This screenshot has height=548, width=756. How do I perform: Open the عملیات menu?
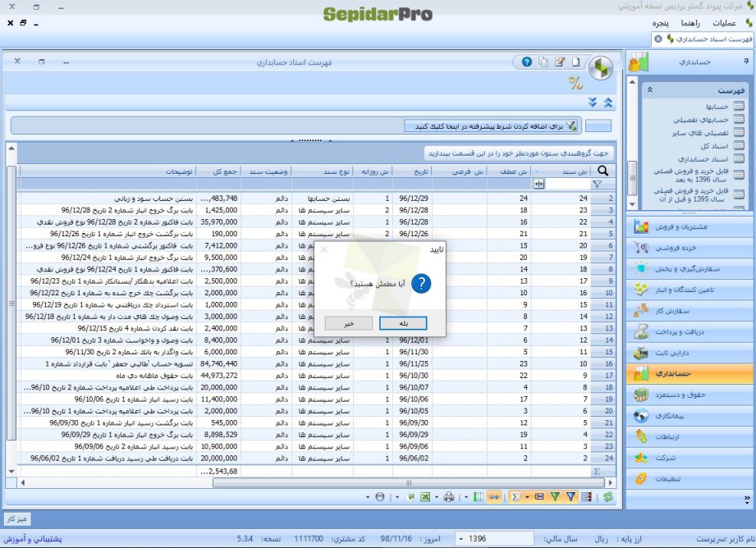(724, 23)
